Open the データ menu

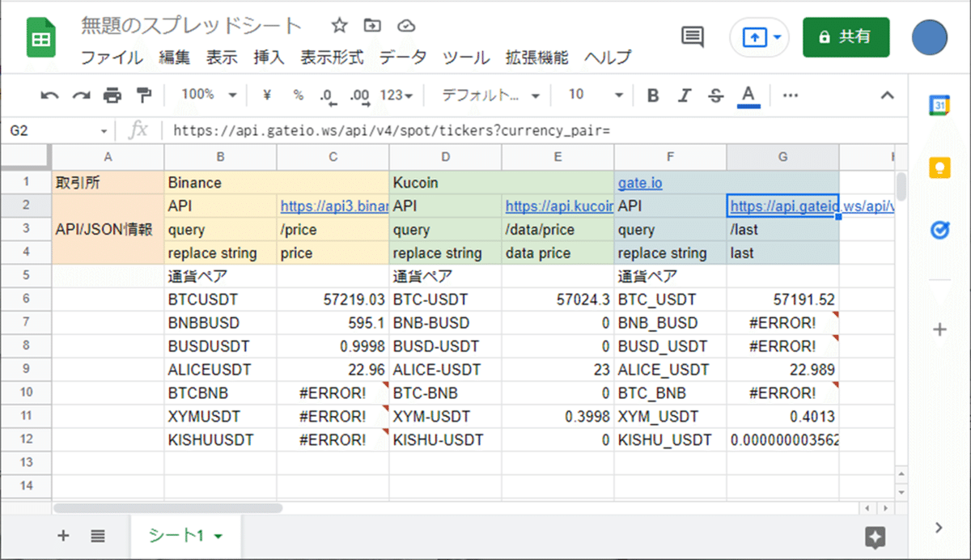click(x=403, y=57)
